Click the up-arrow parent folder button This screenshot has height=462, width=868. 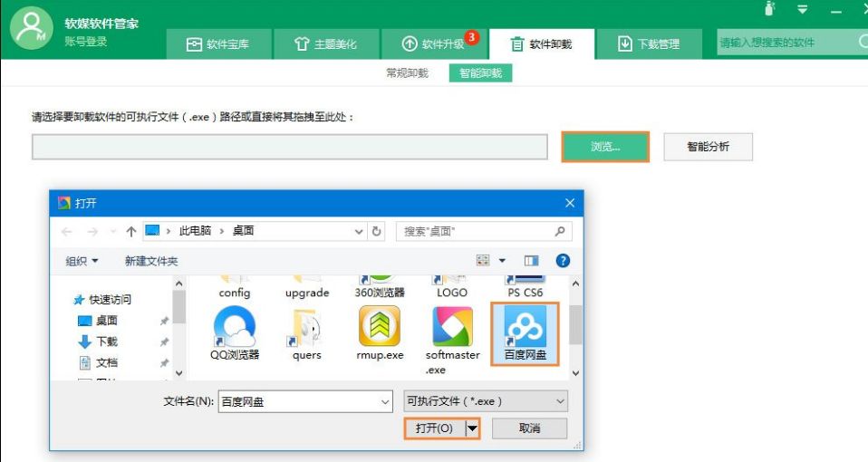tap(131, 231)
